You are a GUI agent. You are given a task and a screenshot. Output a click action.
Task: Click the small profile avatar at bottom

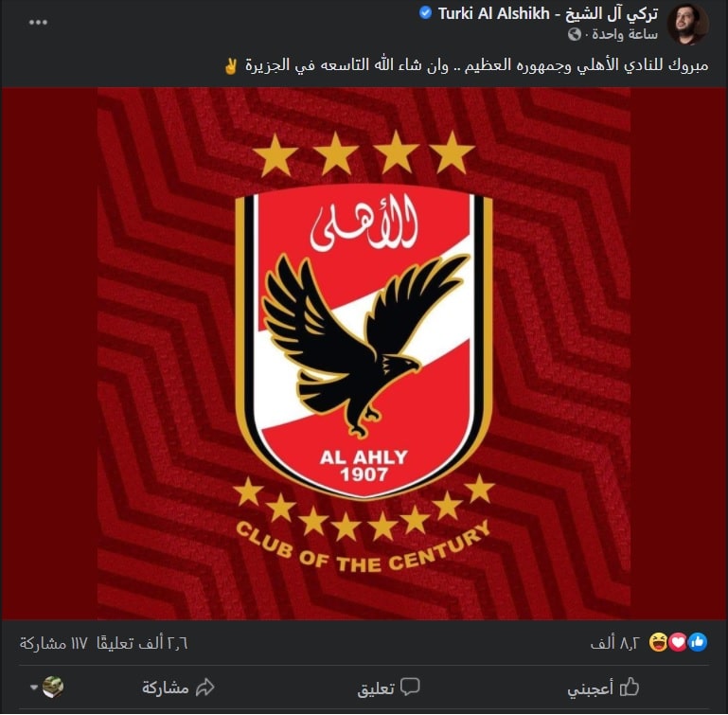coord(53,688)
